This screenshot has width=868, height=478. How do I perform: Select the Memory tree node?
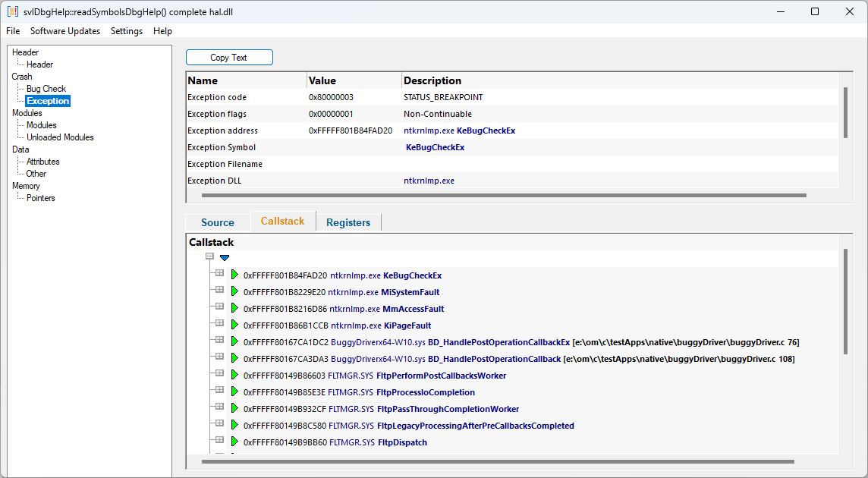26,186
